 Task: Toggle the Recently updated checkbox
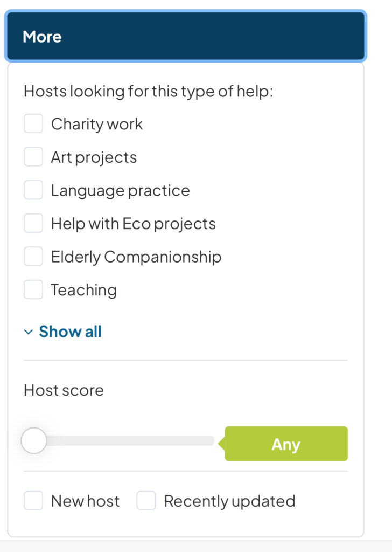click(x=146, y=501)
